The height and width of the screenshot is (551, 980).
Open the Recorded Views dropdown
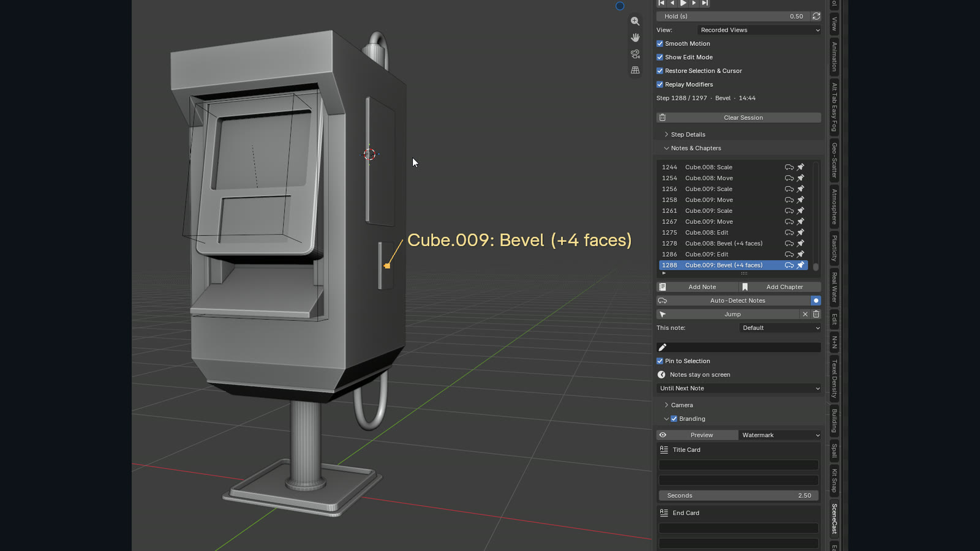point(759,30)
